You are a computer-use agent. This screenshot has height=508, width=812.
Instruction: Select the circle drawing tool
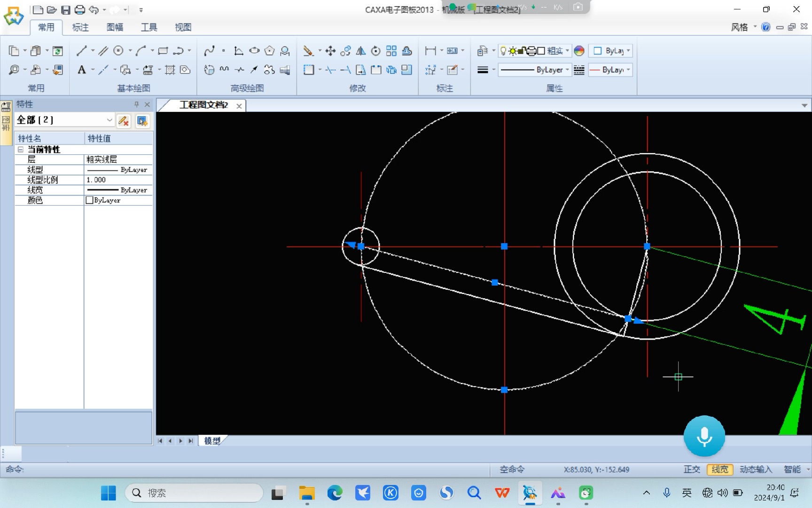click(x=118, y=51)
